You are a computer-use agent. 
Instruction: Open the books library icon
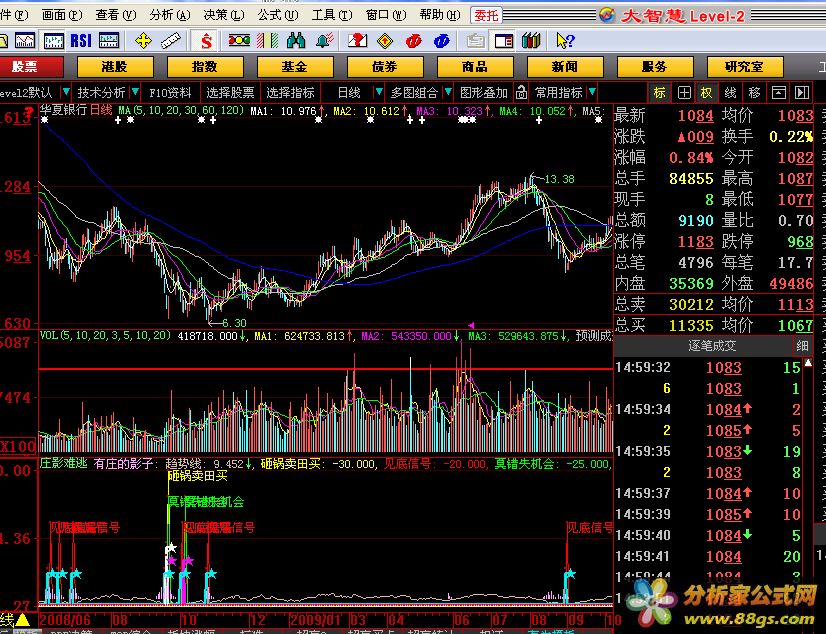pos(531,41)
